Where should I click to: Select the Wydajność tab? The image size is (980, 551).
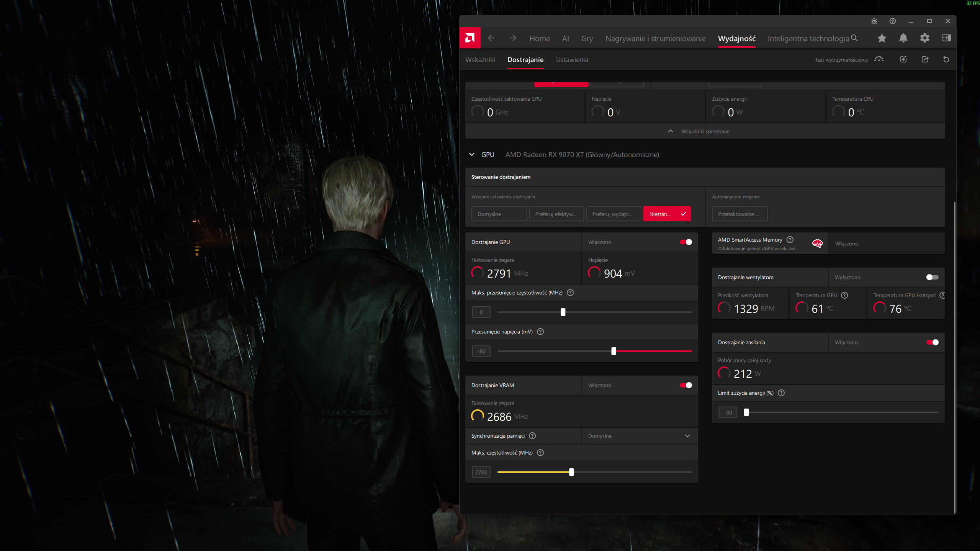coord(737,38)
